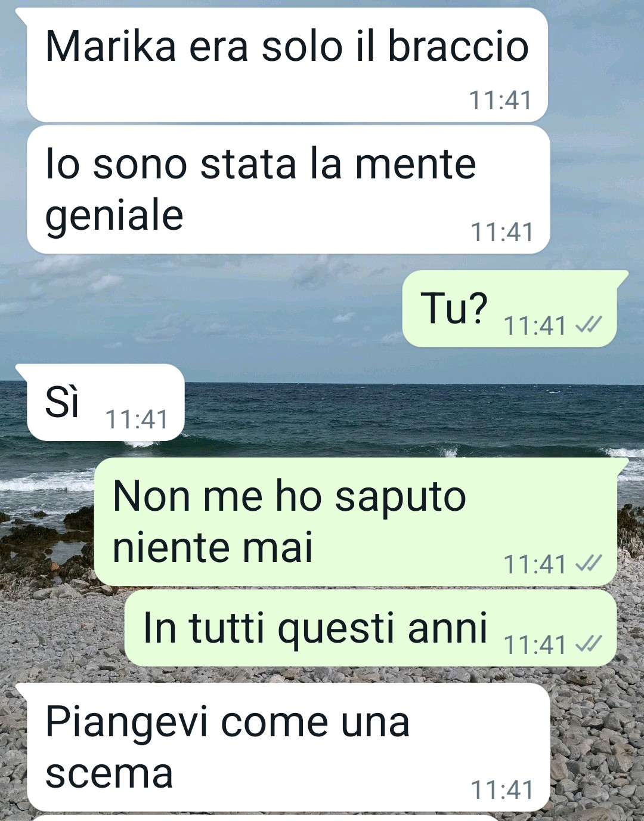Select the "Io sono stata la mente geniale" bubble
The image size is (644, 821).
(x=288, y=189)
